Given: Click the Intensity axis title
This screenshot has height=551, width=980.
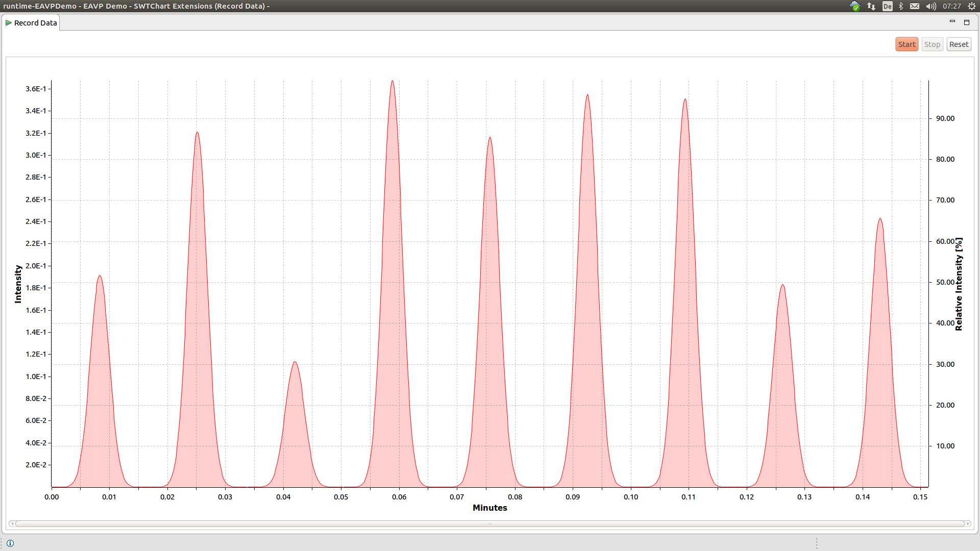Looking at the screenshot, I should (x=18, y=284).
